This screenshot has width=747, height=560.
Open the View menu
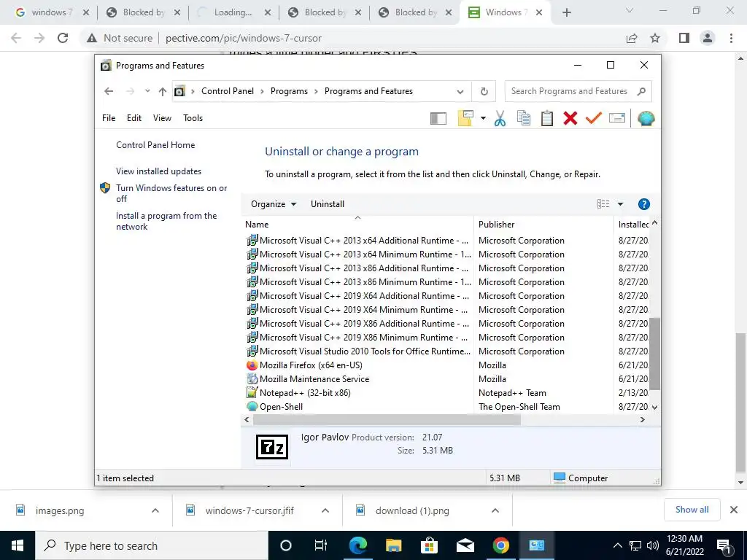click(x=162, y=118)
